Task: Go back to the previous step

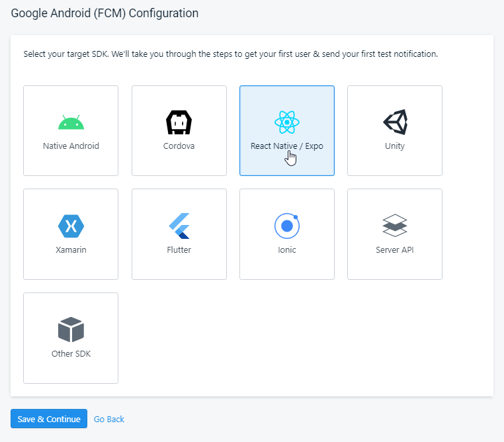Action: 109,420
